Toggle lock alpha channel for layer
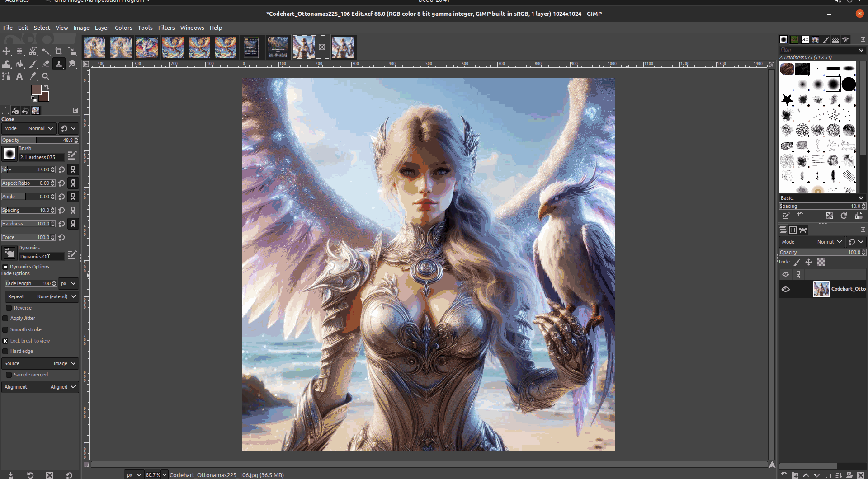Viewport: 868px width, 479px height. [821, 262]
